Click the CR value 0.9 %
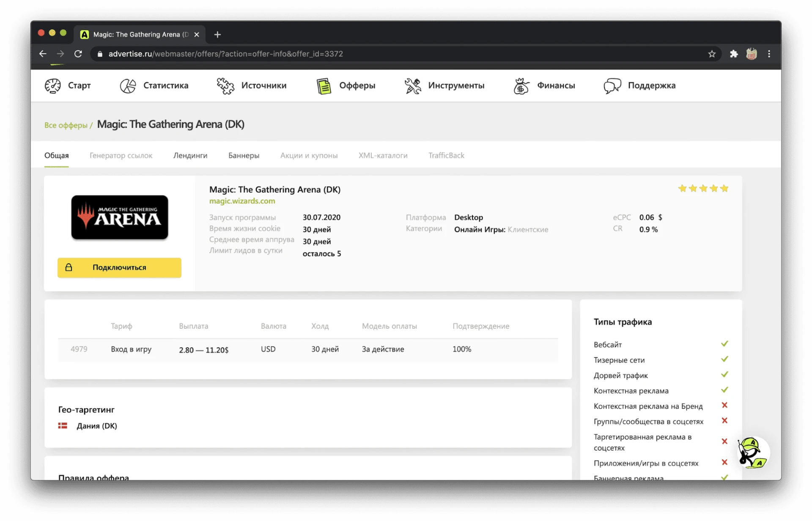 (x=649, y=229)
